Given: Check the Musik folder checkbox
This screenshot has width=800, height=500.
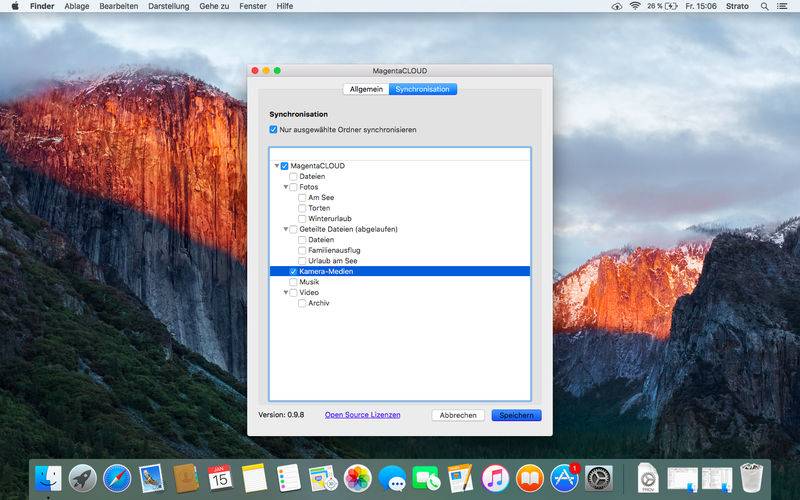Looking at the screenshot, I should 293,282.
